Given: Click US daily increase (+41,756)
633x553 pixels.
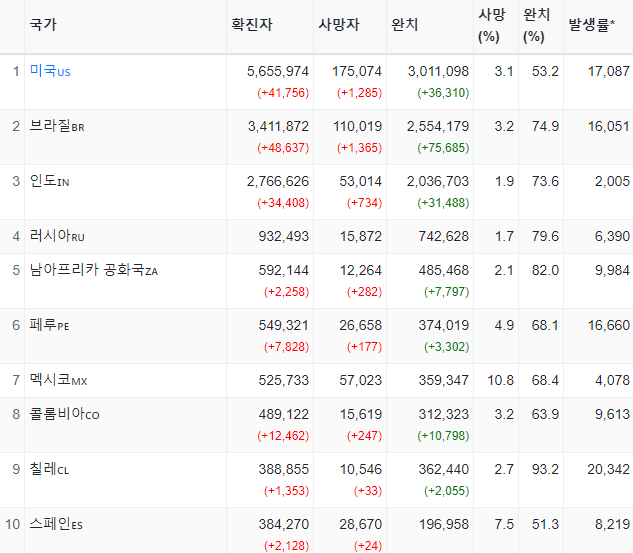Looking at the screenshot, I should coord(283,93).
